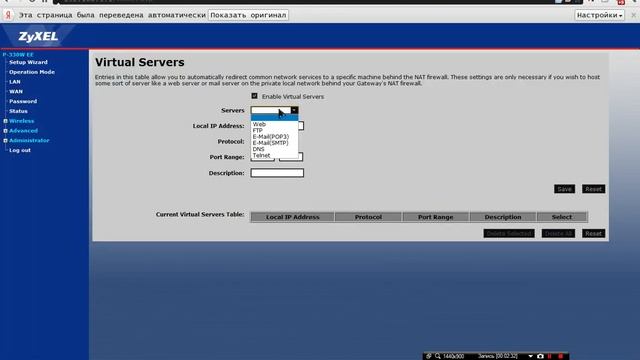Open the ZyXEL logo in the header

coord(38,37)
